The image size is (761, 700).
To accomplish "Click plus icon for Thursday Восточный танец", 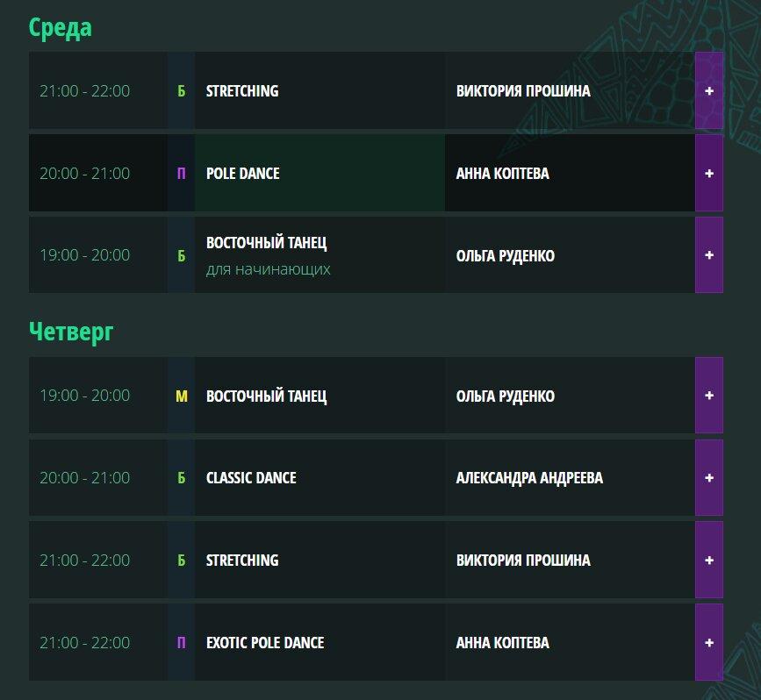I will tap(709, 396).
